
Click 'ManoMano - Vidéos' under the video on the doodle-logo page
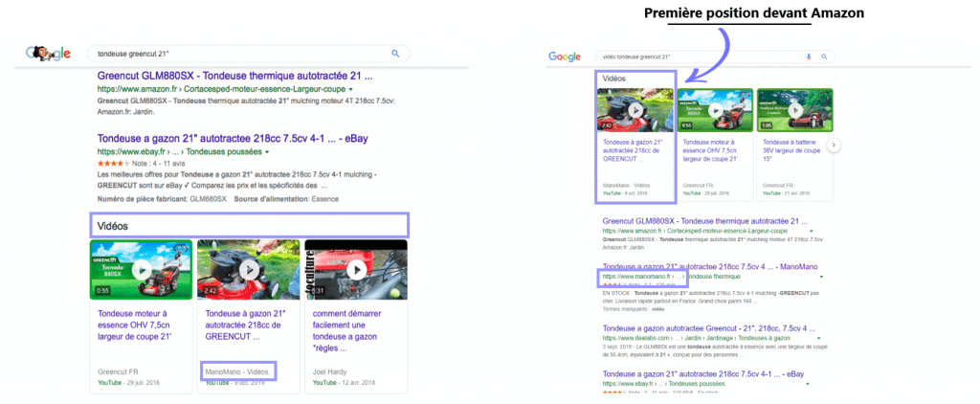(x=237, y=371)
